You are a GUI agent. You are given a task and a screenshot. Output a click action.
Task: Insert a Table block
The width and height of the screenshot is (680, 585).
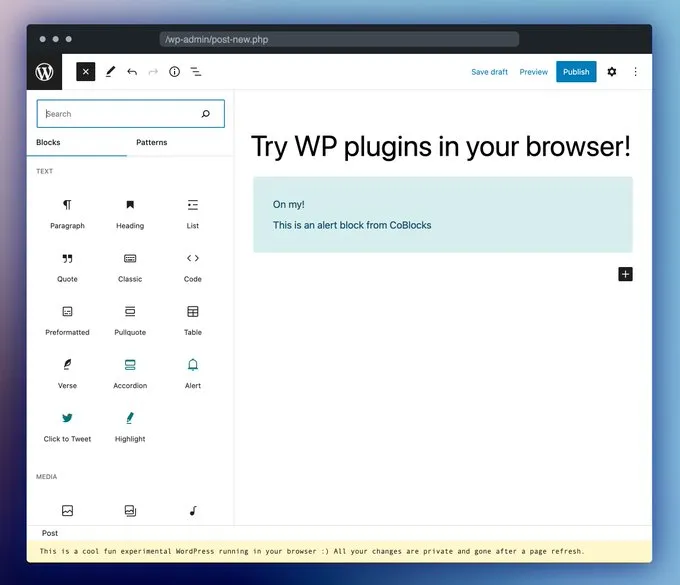(x=193, y=320)
